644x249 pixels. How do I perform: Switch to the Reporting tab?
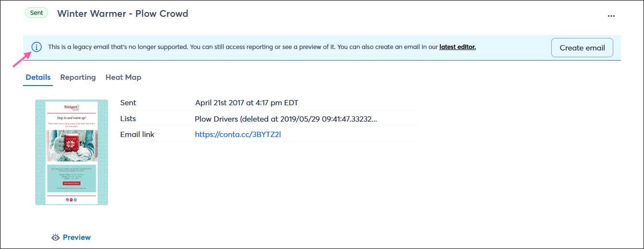pos(78,77)
